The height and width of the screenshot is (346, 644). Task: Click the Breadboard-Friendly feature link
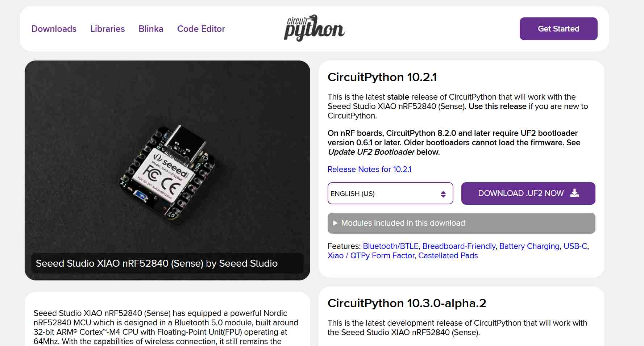459,246
